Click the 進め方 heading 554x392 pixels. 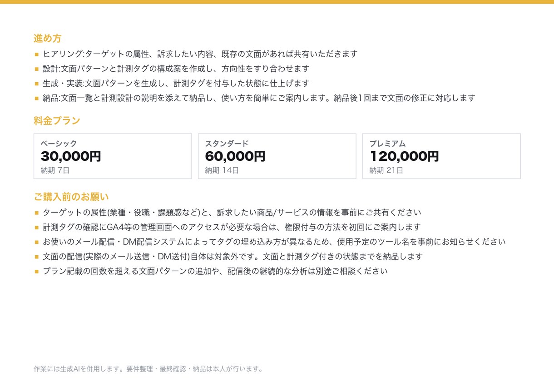tap(48, 39)
